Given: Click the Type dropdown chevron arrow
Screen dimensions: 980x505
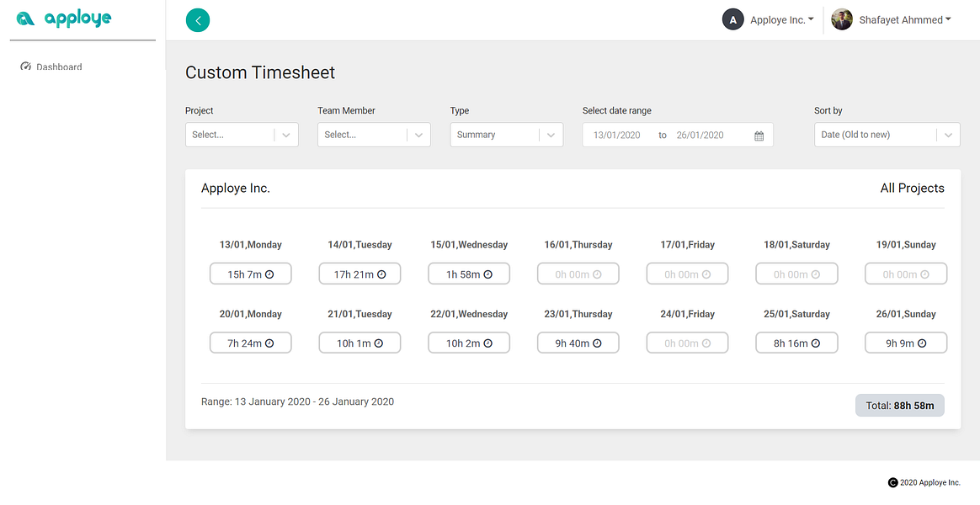Looking at the screenshot, I should click(x=551, y=135).
